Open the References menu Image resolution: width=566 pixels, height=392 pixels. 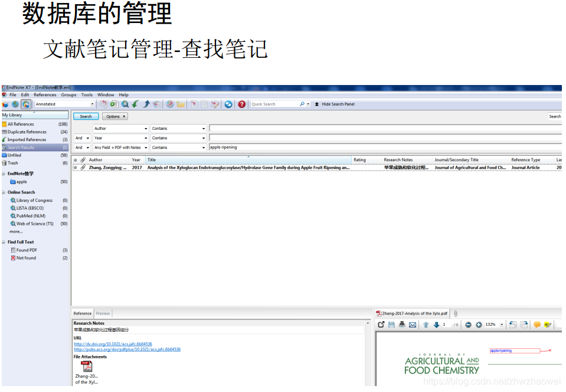(x=45, y=95)
